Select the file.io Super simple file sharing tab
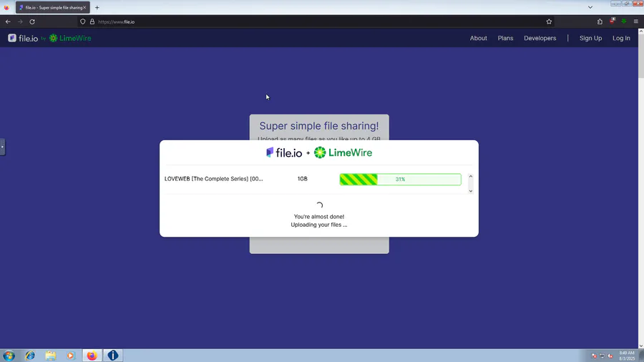 52,7
